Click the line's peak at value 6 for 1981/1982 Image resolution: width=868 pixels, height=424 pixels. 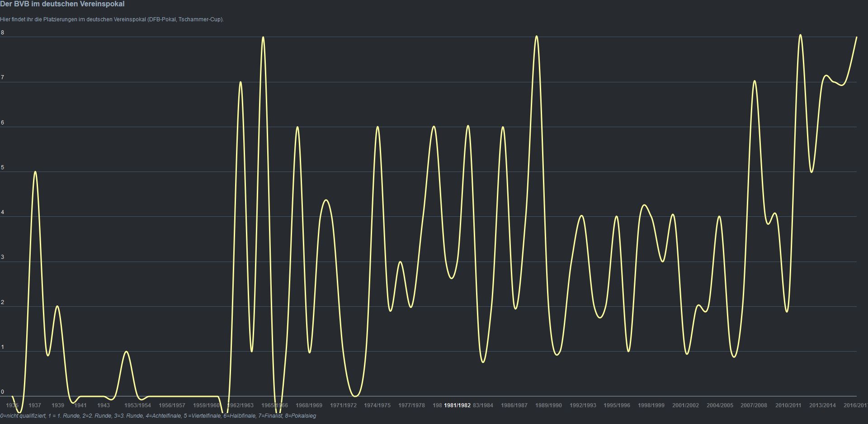(x=468, y=126)
